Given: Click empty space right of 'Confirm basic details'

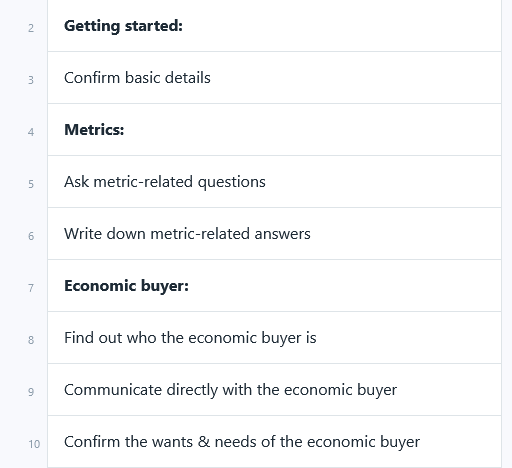Looking at the screenshot, I should pyautogui.click(x=357, y=78).
